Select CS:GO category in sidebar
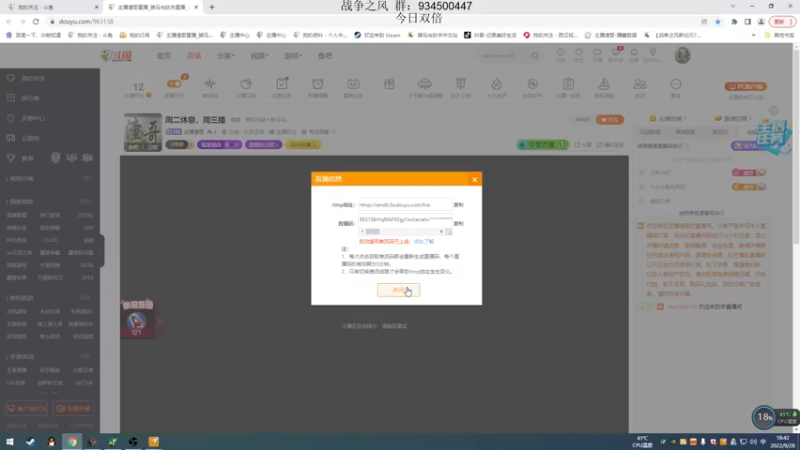Viewport: 800px width, 450px height. [x=50, y=240]
